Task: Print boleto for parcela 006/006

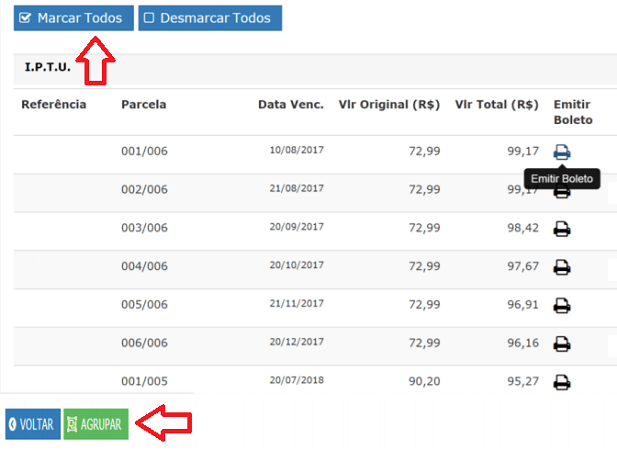Action: tap(562, 343)
